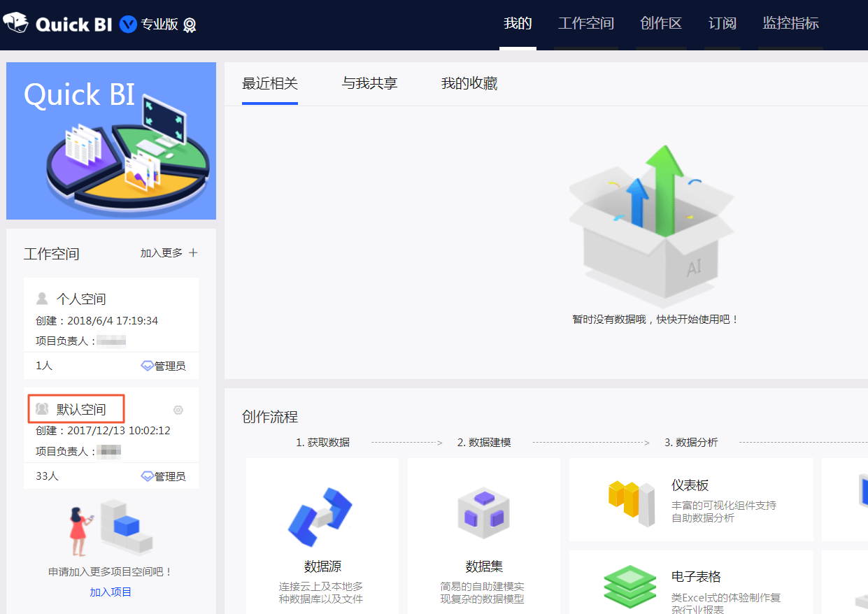Click the person icon beside 个人空间
This screenshot has width=868, height=614.
click(x=42, y=299)
